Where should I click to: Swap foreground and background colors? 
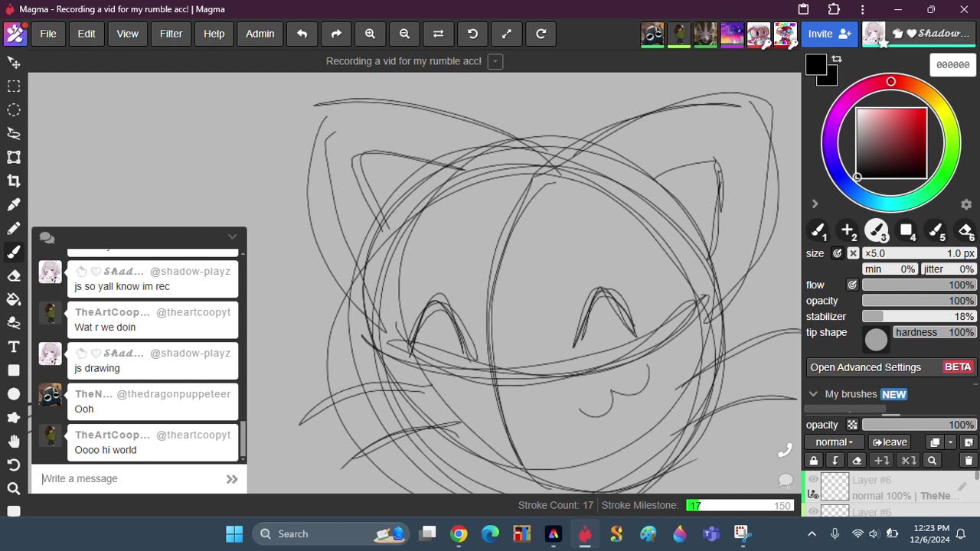(x=837, y=59)
